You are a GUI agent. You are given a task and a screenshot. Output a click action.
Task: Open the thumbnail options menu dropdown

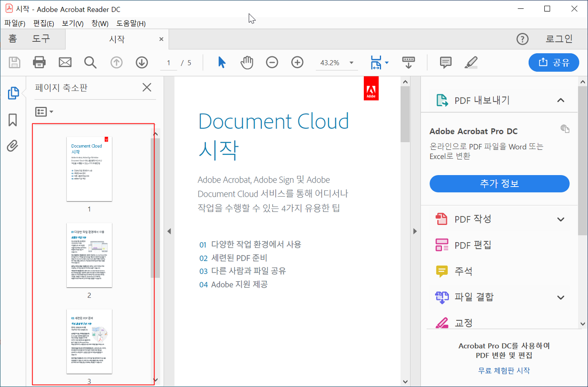point(44,112)
